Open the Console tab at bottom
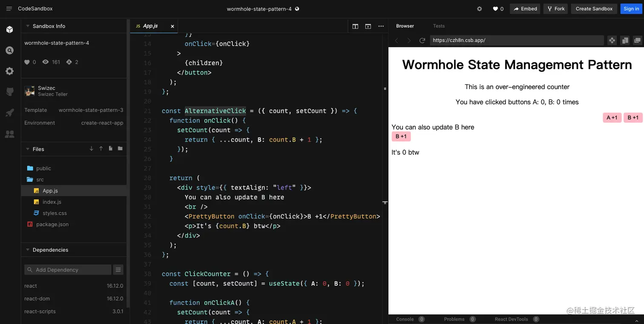Viewport: 644px width, 324px height. (405, 319)
